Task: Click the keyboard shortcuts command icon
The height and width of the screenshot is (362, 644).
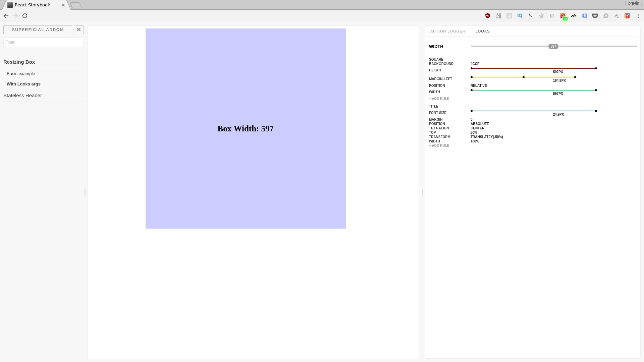Action: coord(79,30)
